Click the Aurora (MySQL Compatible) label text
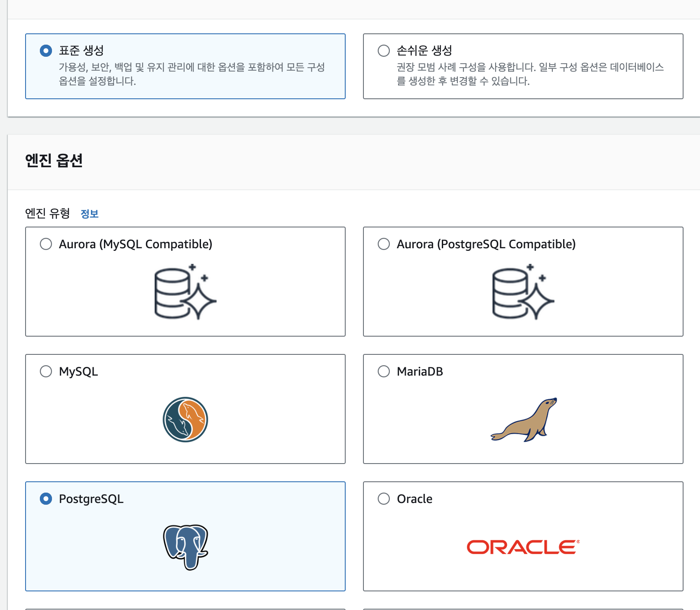This screenshot has width=700, height=610. click(x=136, y=244)
